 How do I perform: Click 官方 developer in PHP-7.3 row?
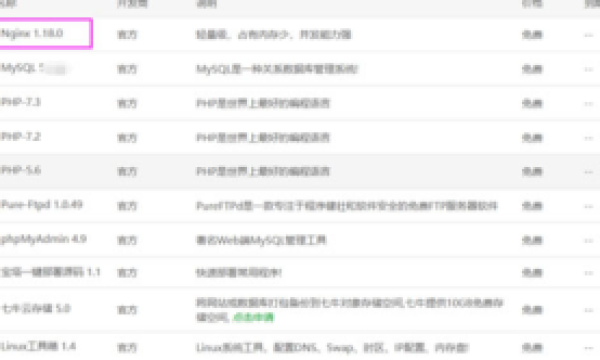click(x=127, y=103)
